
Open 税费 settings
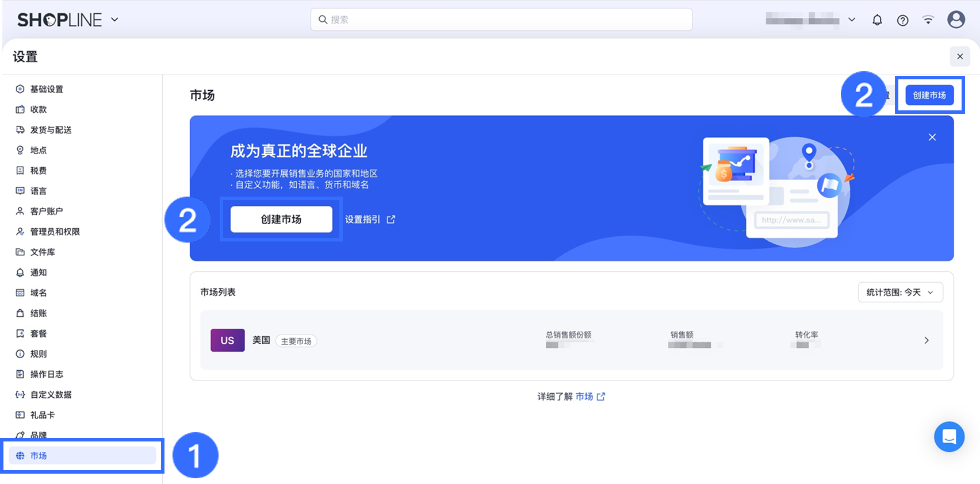tap(83, 171)
